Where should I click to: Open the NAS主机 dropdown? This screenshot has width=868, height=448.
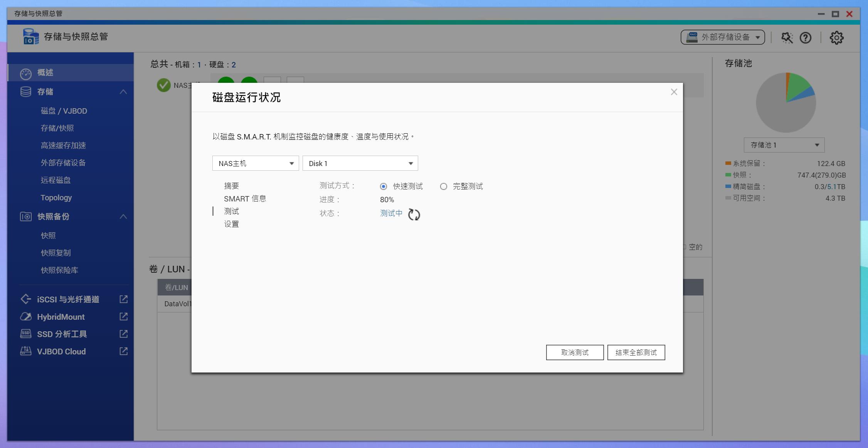[x=255, y=163]
